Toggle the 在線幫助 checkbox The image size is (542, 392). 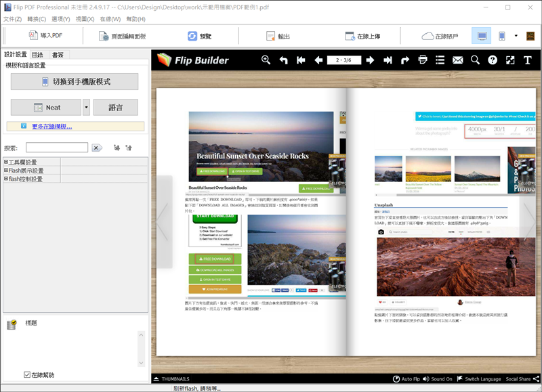click(x=27, y=374)
